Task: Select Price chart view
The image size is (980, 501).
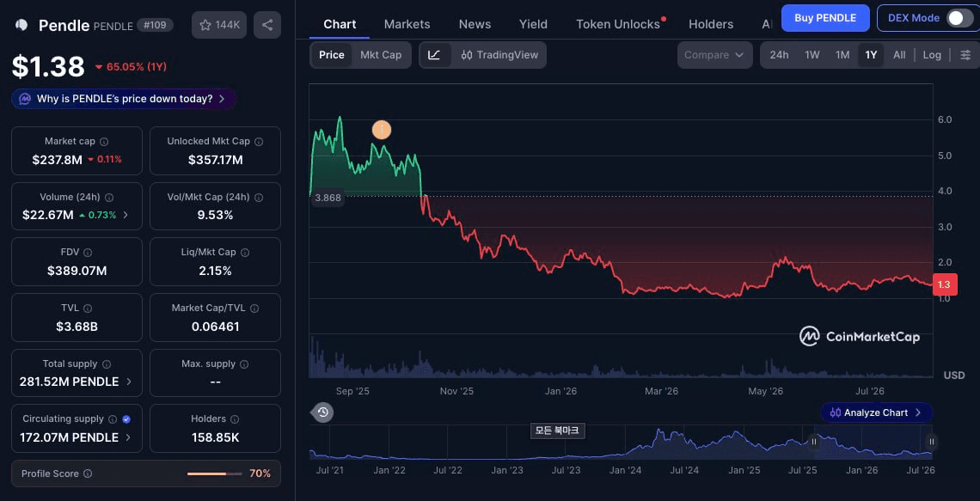Action: (x=331, y=55)
